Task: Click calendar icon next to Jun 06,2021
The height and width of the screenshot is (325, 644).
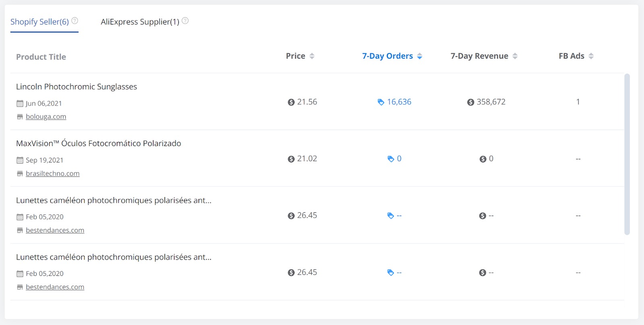Action: [x=20, y=104]
